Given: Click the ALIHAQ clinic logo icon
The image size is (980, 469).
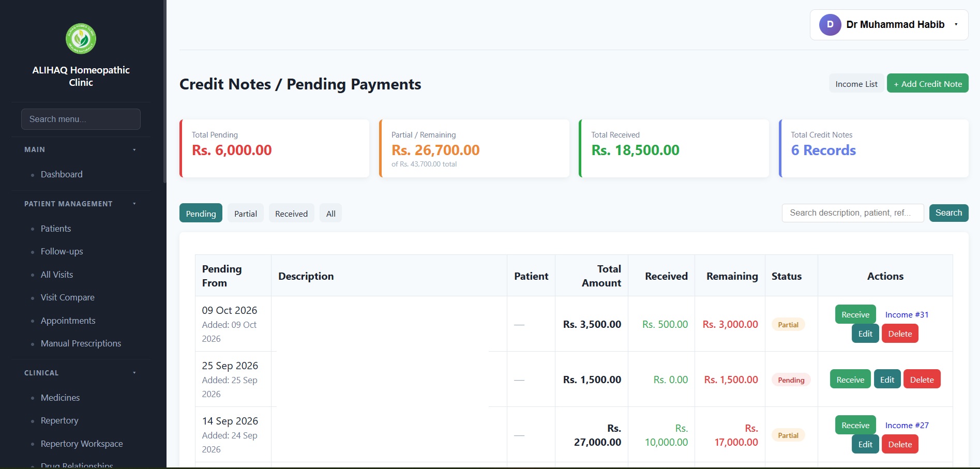Looking at the screenshot, I should pyautogui.click(x=81, y=38).
